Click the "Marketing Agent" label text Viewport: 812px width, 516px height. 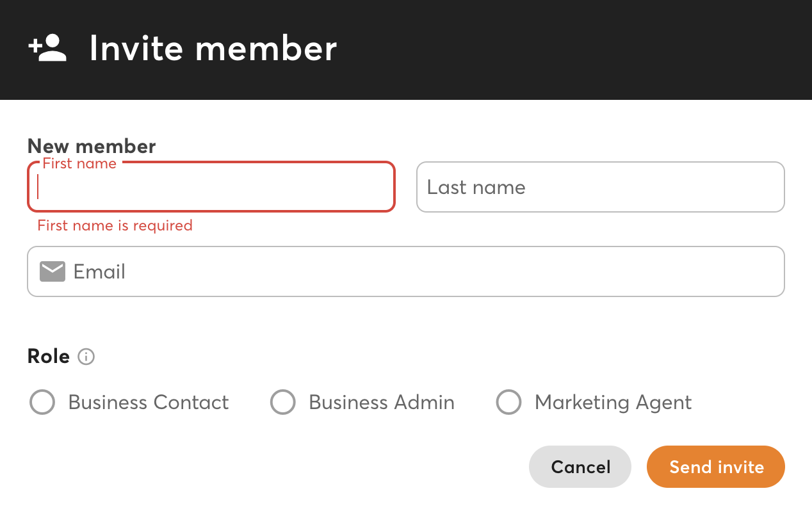tap(613, 403)
